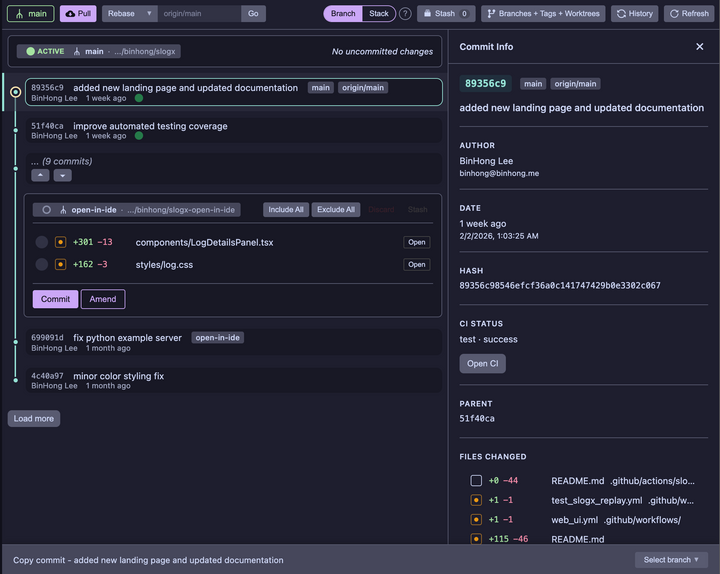This screenshot has height=574, width=720.
Task: Click the Commit button
Action: coord(55,299)
